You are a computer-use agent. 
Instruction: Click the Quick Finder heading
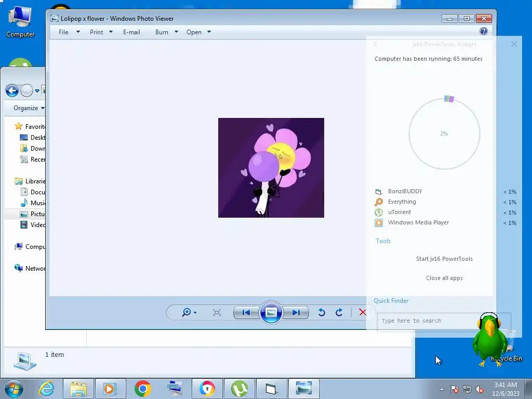tap(391, 301)
